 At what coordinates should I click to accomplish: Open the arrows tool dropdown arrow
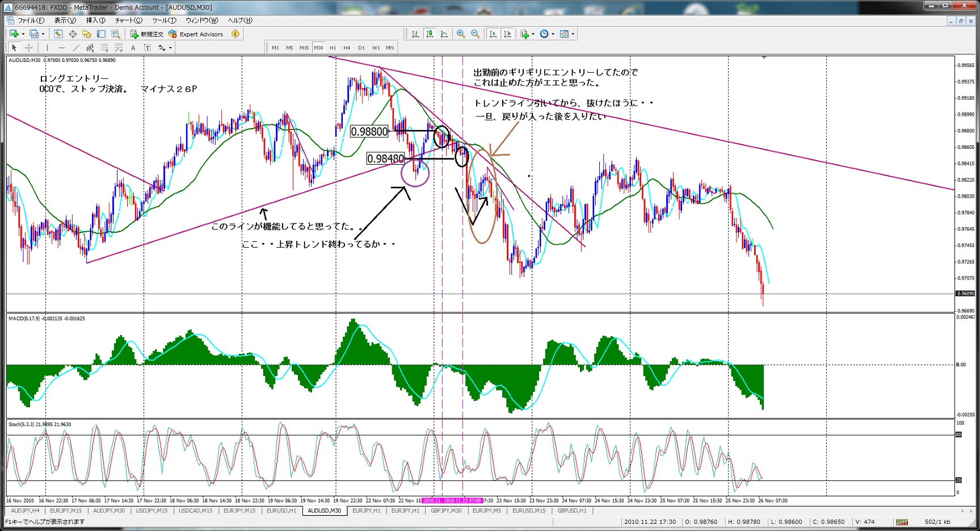[x=170, y=48]
